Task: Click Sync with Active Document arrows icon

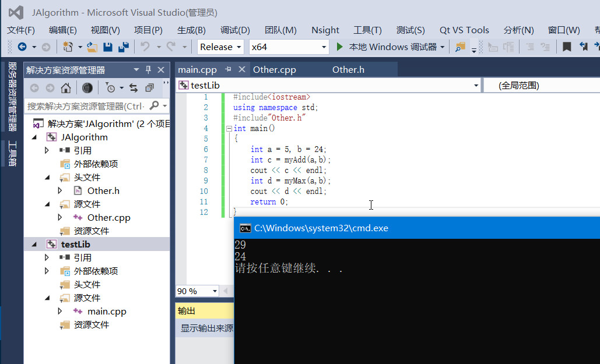Action: (x=134, y=89)
